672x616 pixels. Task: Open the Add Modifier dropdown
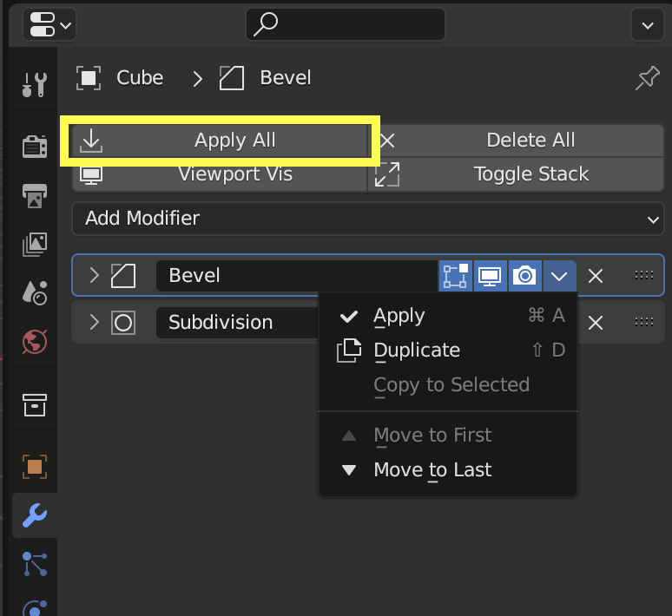368,219
